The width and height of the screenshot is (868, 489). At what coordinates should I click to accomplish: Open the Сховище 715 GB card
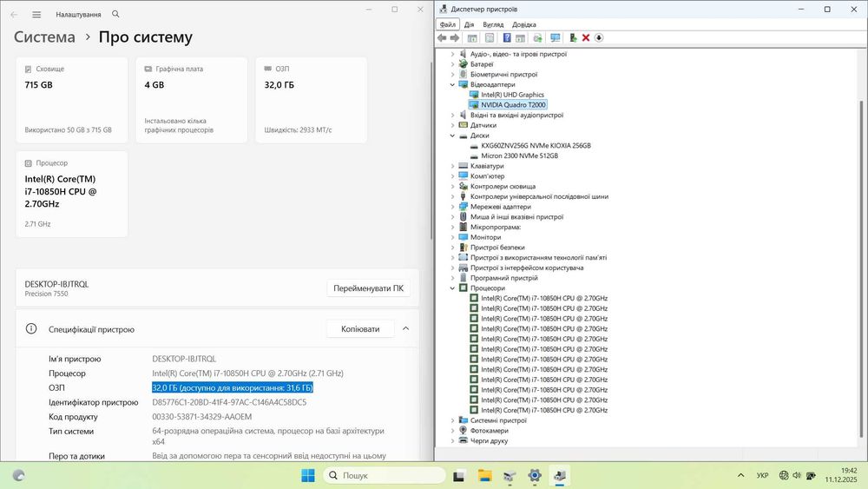coord(72,100)
